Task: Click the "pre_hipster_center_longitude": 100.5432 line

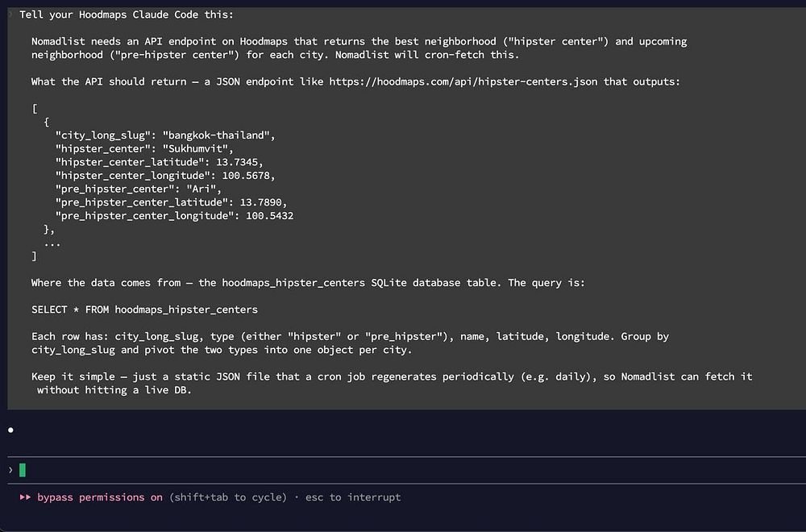Action: click(174, 216)
